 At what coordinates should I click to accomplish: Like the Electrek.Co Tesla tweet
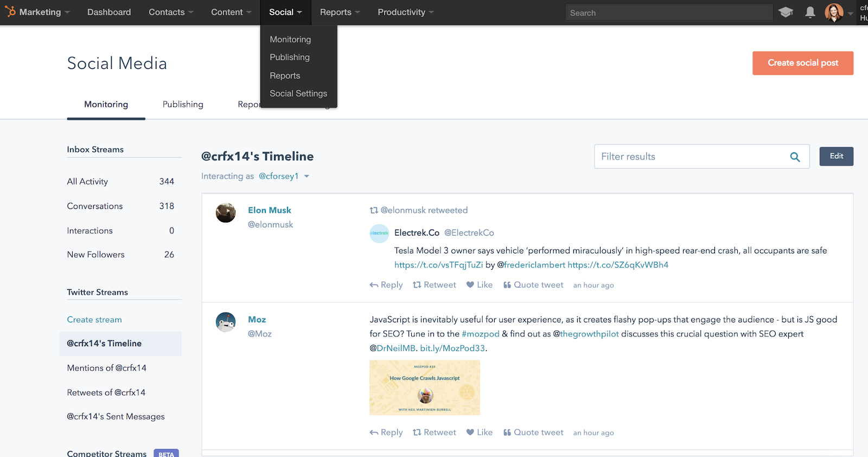click(480, 285)
